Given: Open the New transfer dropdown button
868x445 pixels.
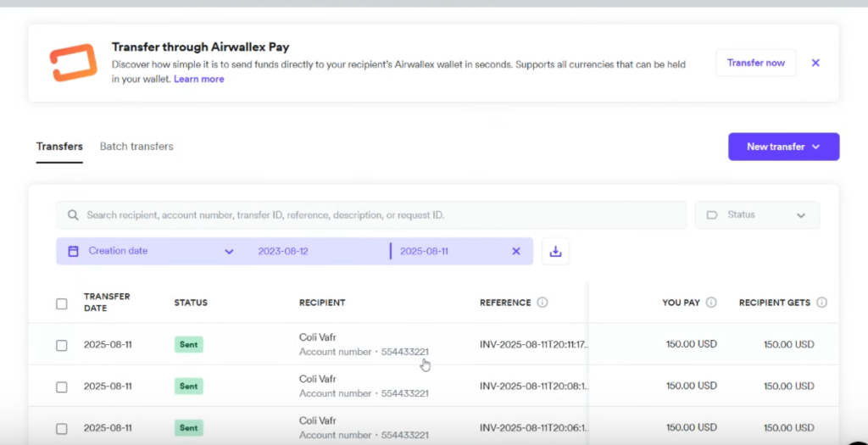Looking at the screenshot, I should pyautogui.click(x=783, y=147).
